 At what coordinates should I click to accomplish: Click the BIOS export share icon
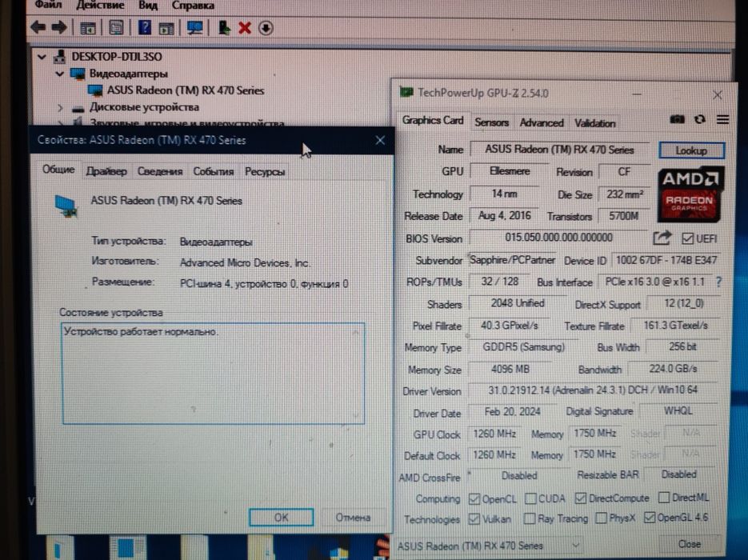tap(662, 238)
